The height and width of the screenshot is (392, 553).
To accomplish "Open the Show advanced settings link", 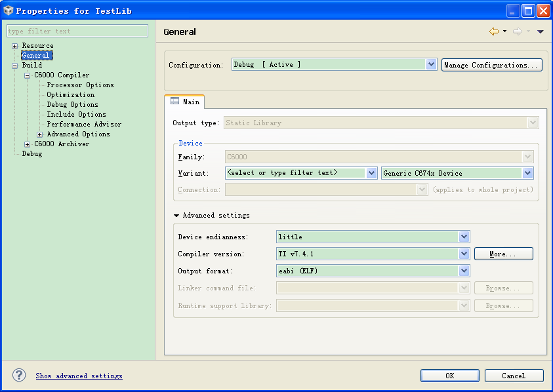I will 79,376.
